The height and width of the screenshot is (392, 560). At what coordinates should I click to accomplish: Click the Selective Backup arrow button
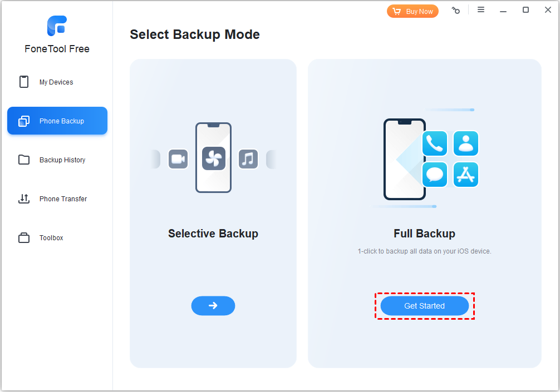(213, 306)
